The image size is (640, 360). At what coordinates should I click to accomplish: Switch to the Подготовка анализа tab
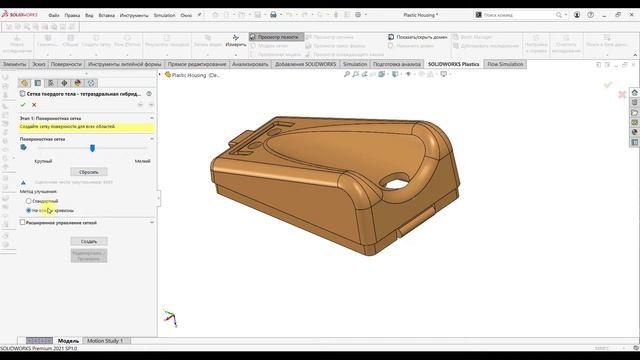(x=397, y=64)
